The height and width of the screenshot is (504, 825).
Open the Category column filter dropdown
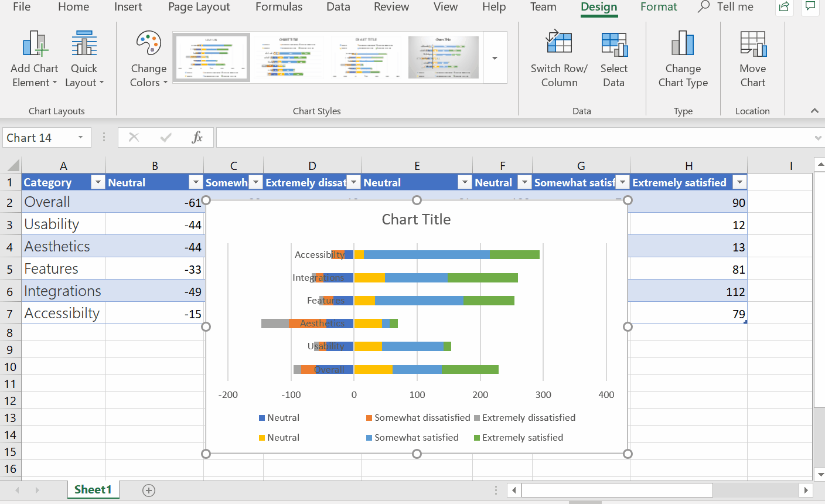click(98, 182)
